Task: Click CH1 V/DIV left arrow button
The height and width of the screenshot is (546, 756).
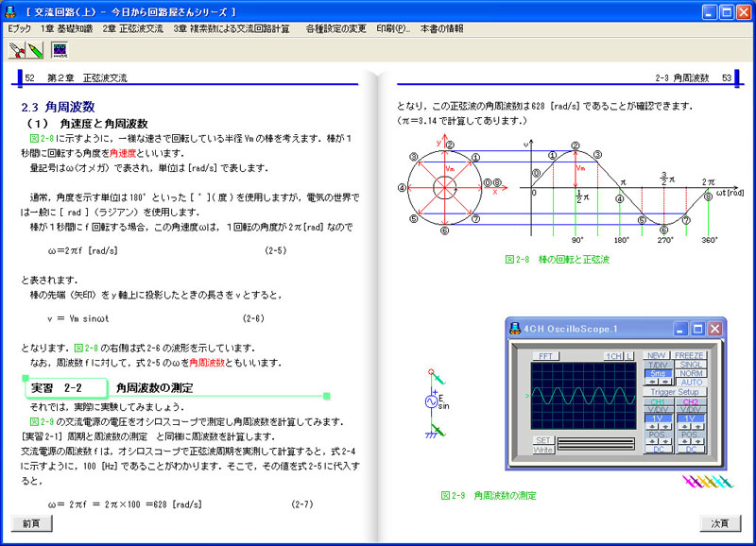Action: pos(652,426)
